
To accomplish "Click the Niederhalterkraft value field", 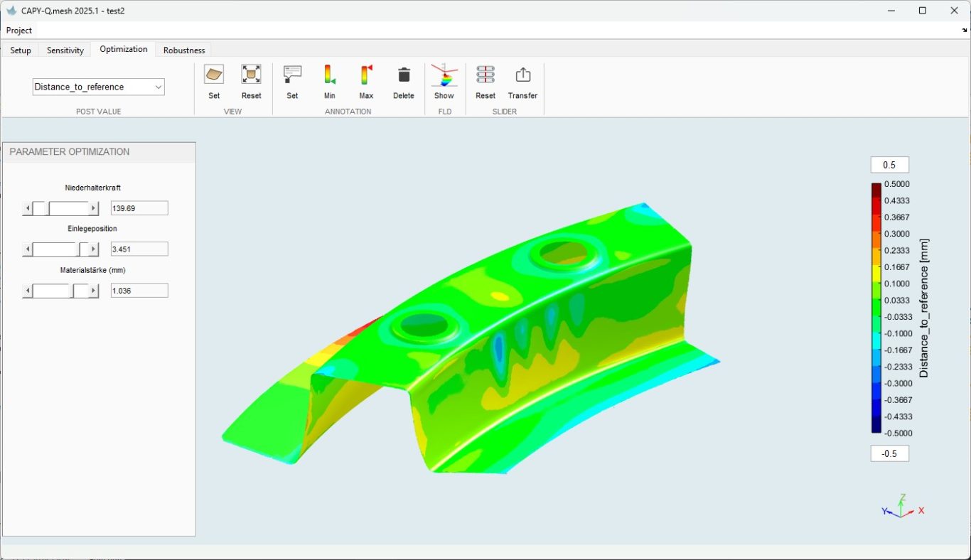I will [x=139, y=208].
